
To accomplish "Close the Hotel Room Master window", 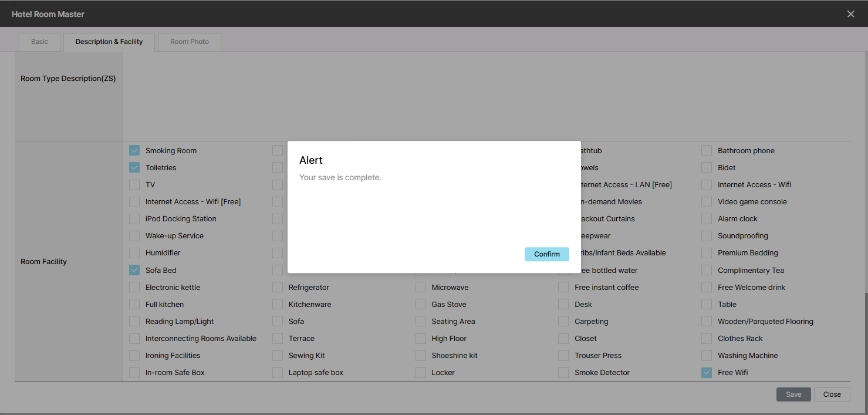I will tap(850, 14).
